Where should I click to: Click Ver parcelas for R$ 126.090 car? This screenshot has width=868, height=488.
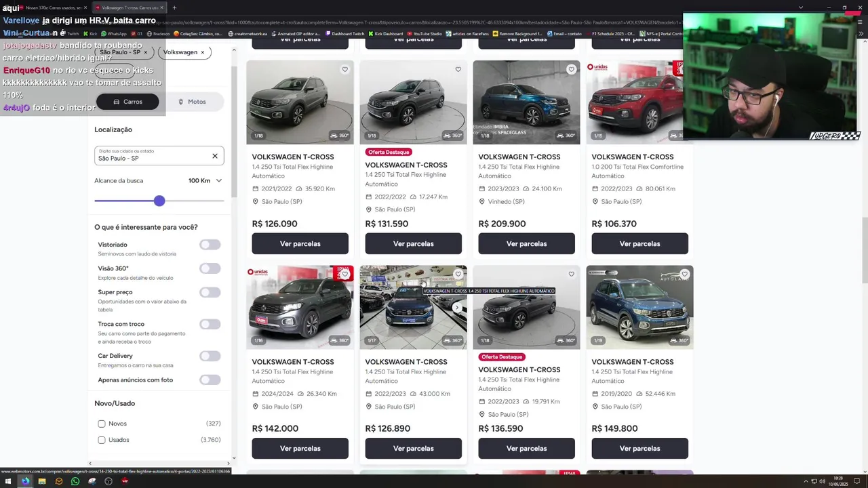(300, 244)
